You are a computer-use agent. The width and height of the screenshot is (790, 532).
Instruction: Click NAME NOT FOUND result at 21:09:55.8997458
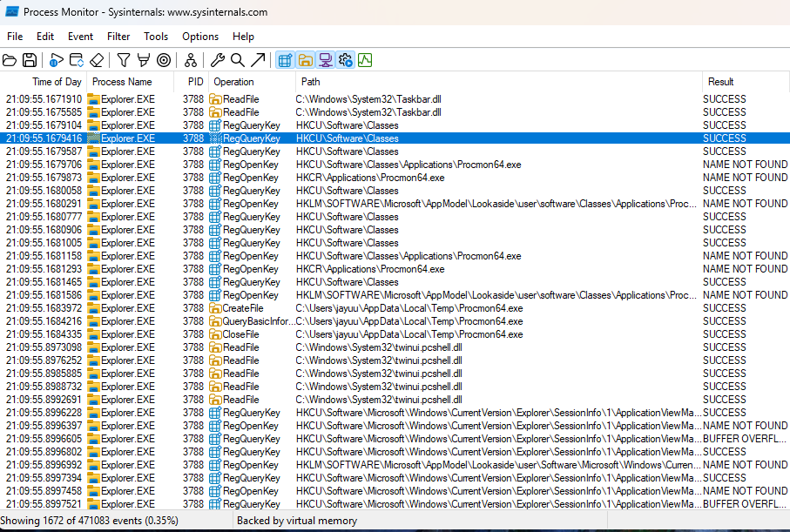tap(746, 491)
